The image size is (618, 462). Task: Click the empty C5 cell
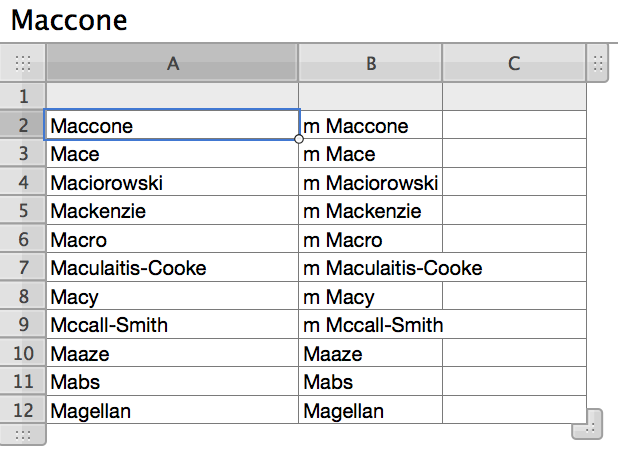coord(514,211)
